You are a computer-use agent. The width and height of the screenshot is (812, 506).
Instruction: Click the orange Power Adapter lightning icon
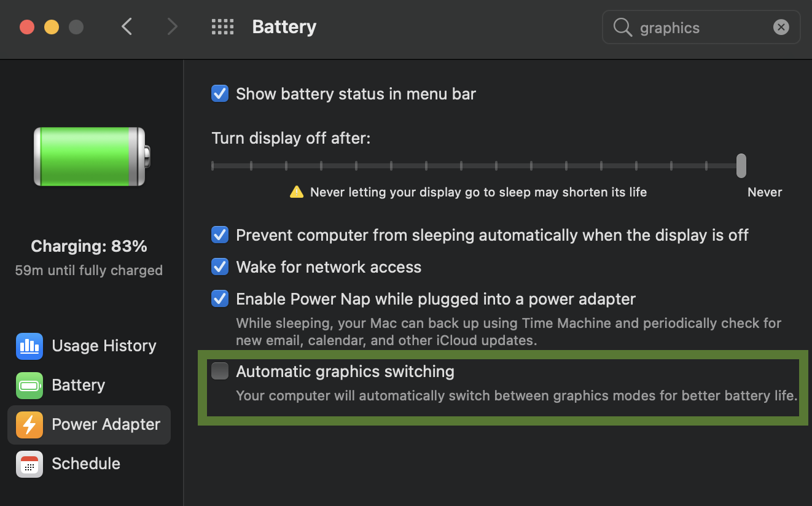29,424
